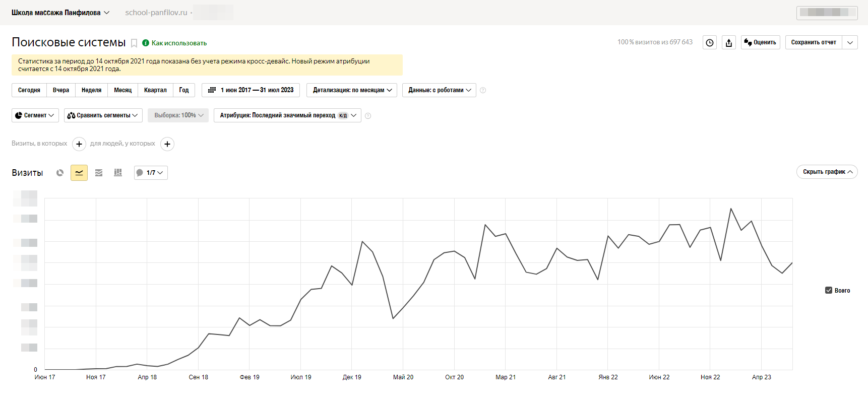Open the 1/7 metrics selector

point(151,173)
